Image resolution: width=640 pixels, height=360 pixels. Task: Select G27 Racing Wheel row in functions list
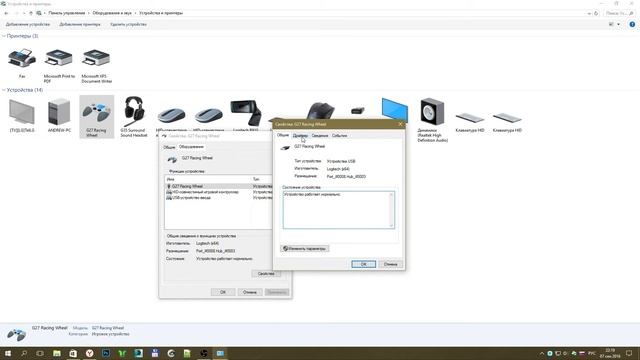219,186
